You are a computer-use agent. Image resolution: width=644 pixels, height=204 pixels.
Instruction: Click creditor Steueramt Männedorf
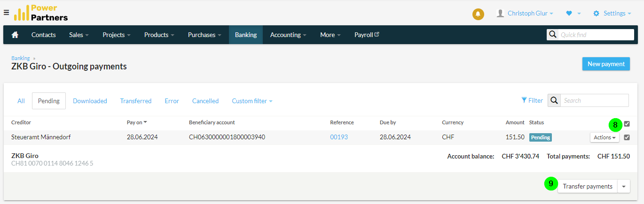coord(41,137)
